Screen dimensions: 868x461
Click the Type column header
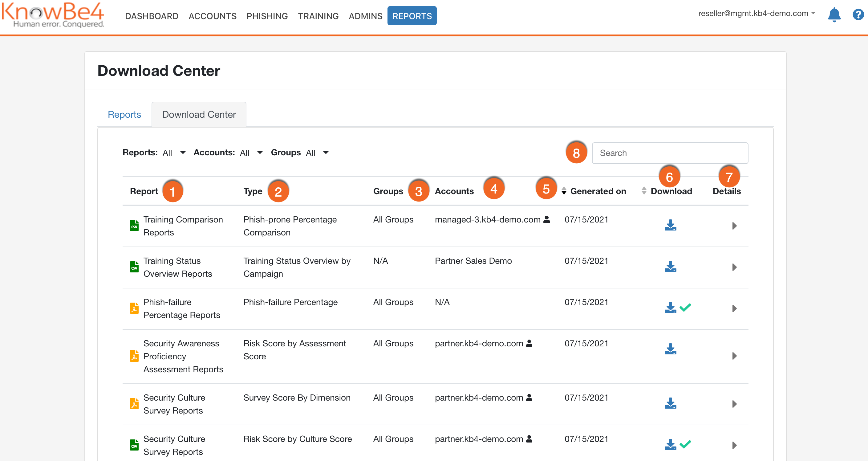[253, 191]
